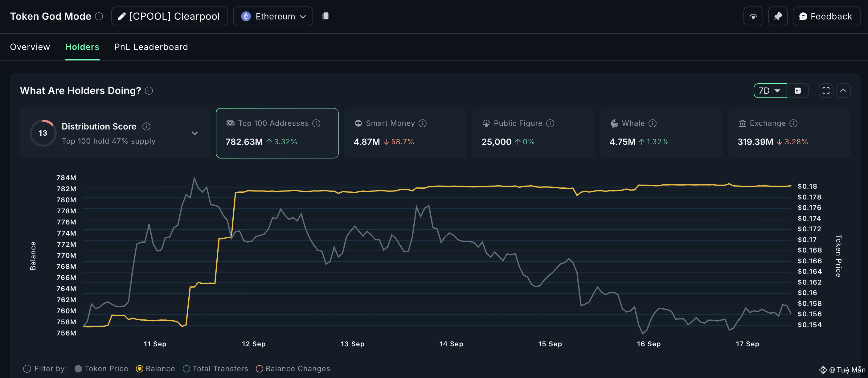Click the Public Figure people icon

[x=486, y=123]
